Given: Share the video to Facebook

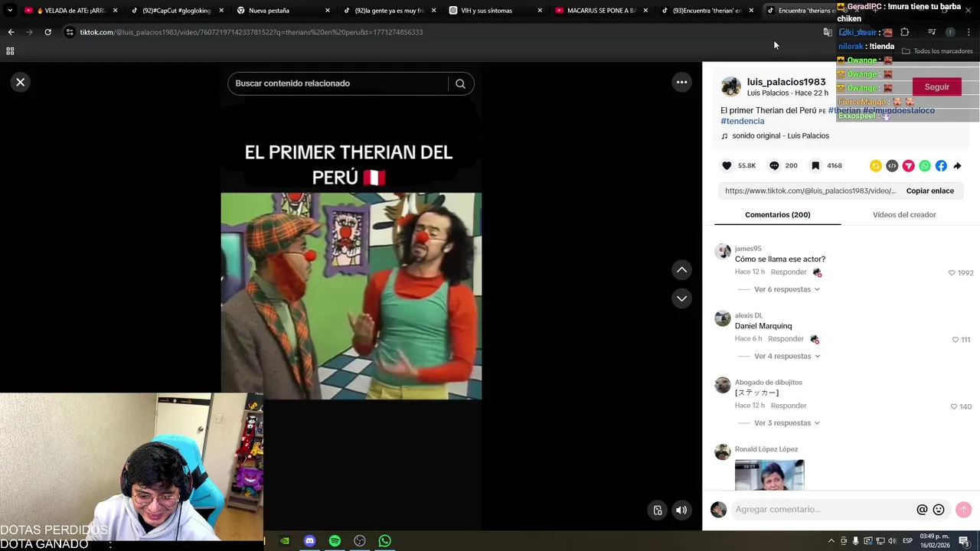Looking at the screenshot, I should tap(941, 165).
